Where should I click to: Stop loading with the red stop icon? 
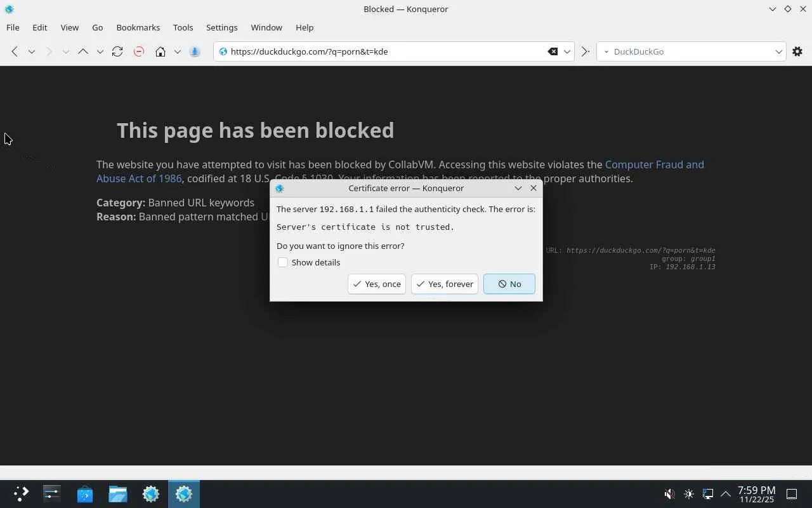click(139, 51)
